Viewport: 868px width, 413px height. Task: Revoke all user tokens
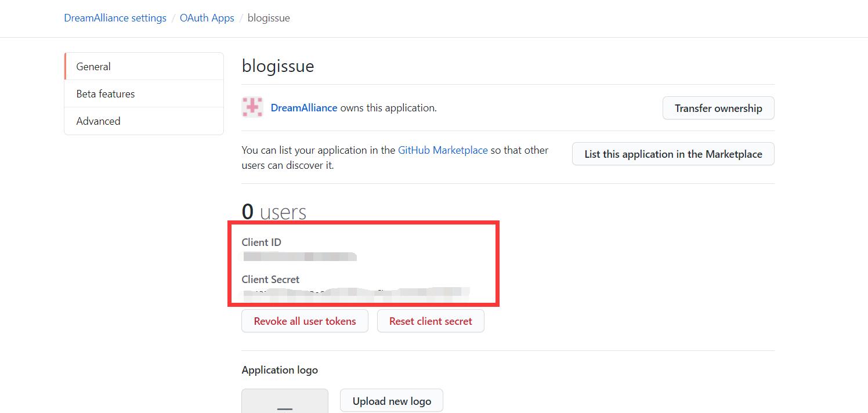coord(305,320)
